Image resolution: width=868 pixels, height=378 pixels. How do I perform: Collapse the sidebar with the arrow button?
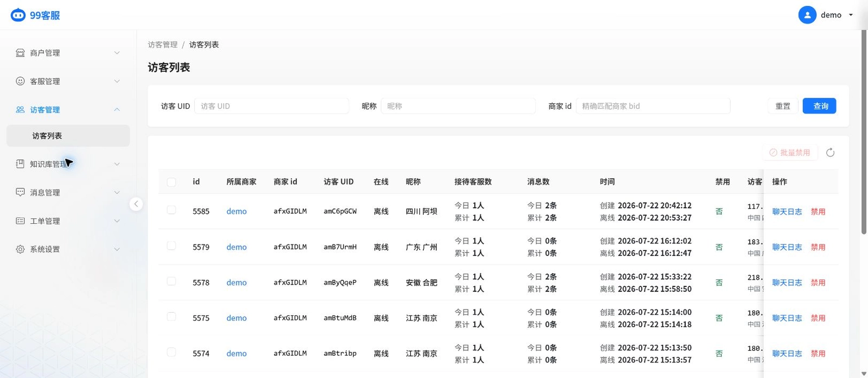(x=136, y=204)
